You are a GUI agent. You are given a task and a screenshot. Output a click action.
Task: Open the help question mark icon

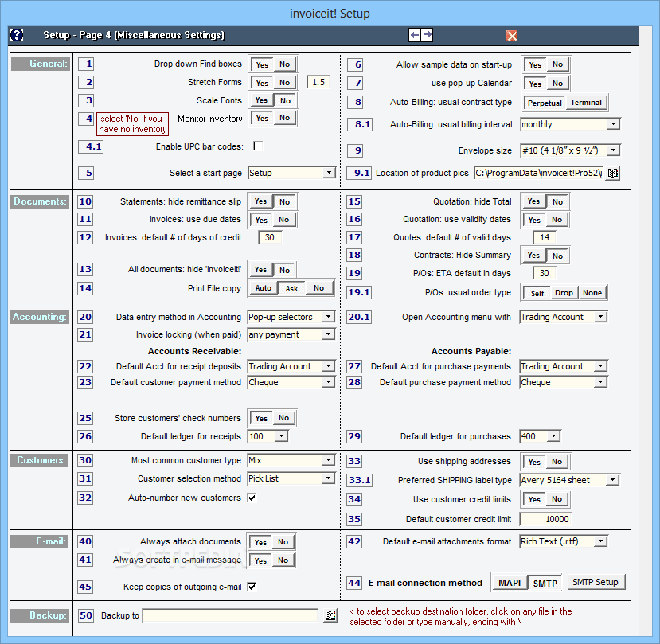(x=17, y=35)
